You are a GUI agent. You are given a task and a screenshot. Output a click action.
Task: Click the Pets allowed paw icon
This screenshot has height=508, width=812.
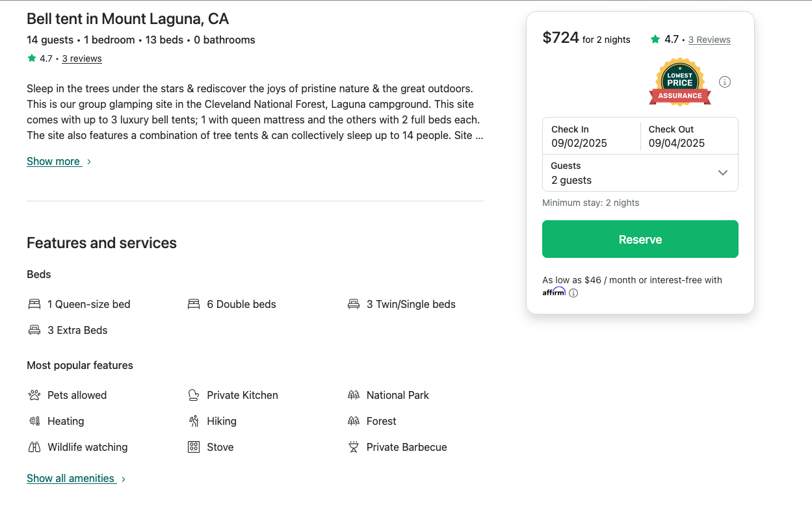34,395
